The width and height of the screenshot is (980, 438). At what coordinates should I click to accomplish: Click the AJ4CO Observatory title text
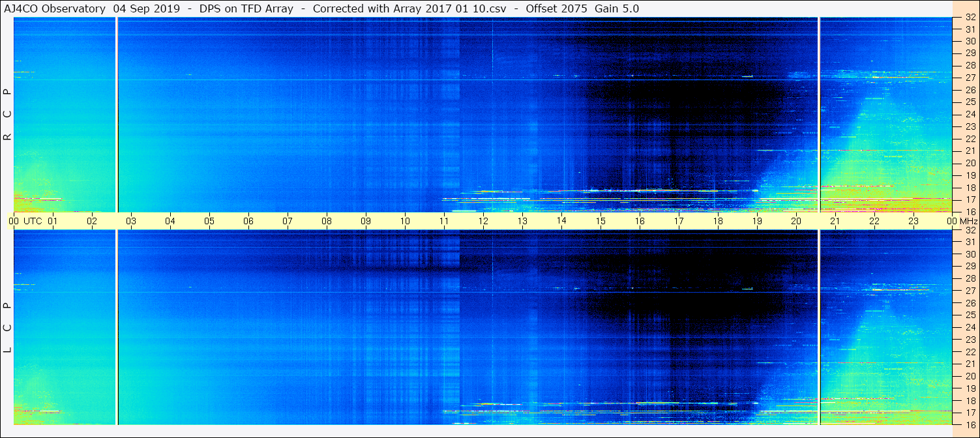click(x=55, y=8)
